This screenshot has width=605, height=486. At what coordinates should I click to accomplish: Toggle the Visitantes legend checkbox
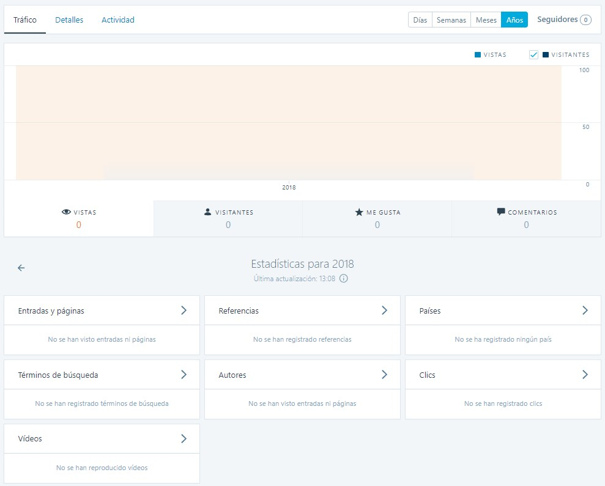(x=534, y=55)
